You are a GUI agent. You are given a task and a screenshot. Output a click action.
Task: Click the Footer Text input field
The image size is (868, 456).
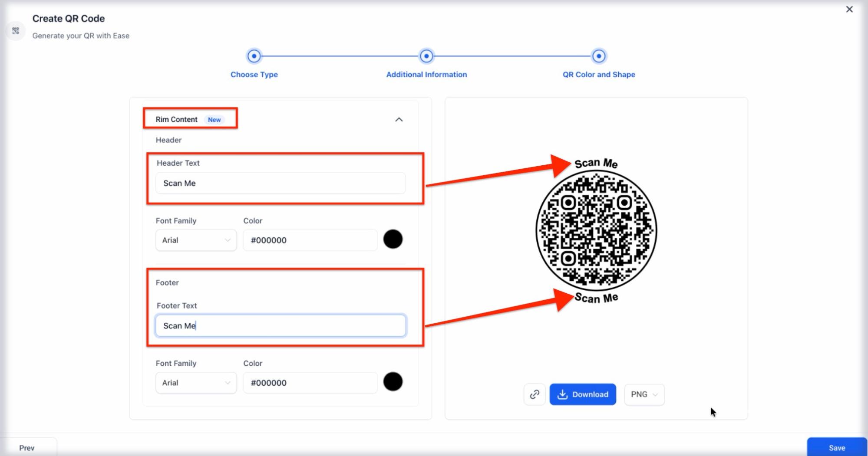tap(281, 326)
